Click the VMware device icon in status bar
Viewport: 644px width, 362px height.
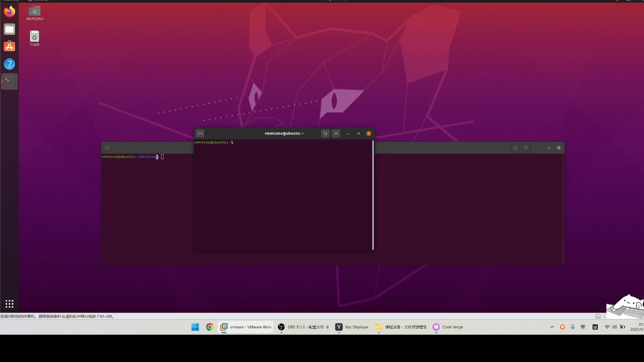[x=598, y=316]
